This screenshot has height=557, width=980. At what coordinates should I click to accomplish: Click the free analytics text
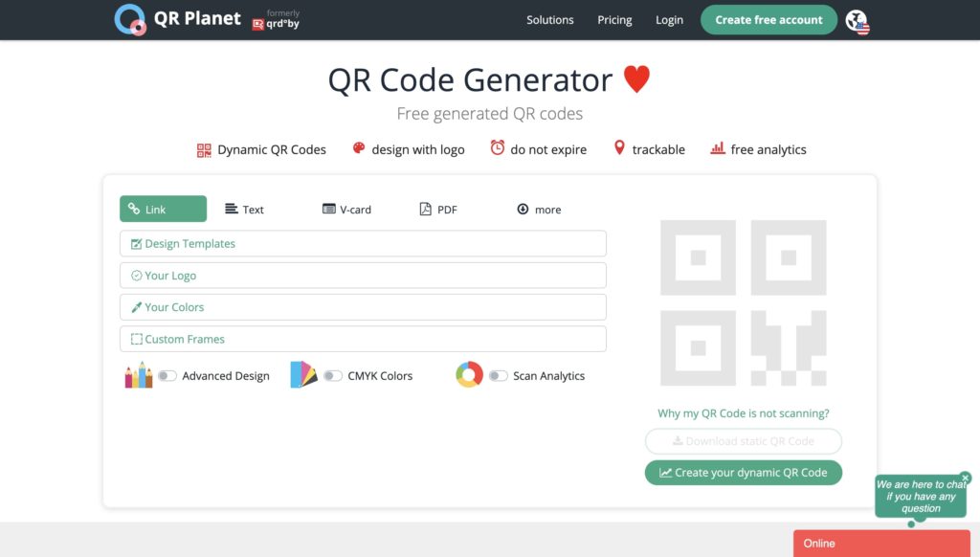pos(768,149)
